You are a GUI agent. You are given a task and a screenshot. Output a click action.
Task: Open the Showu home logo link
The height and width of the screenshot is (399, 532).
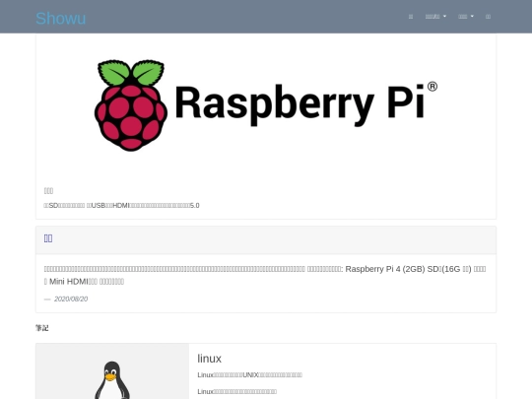click(x=60, y=19)
